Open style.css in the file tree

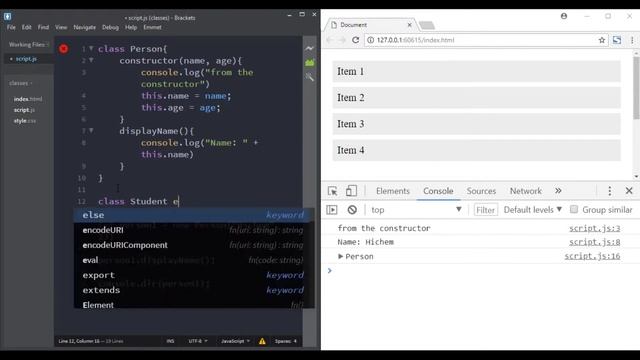click(x=24, y=121)
